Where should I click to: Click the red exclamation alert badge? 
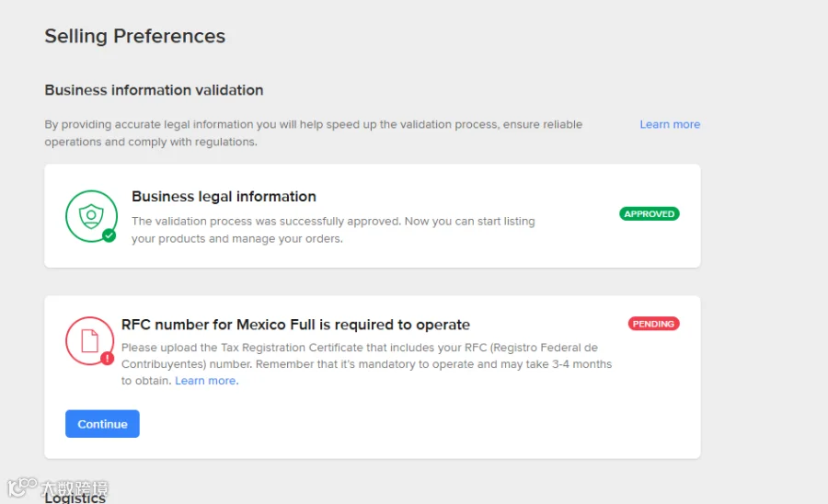coord(108,359)
